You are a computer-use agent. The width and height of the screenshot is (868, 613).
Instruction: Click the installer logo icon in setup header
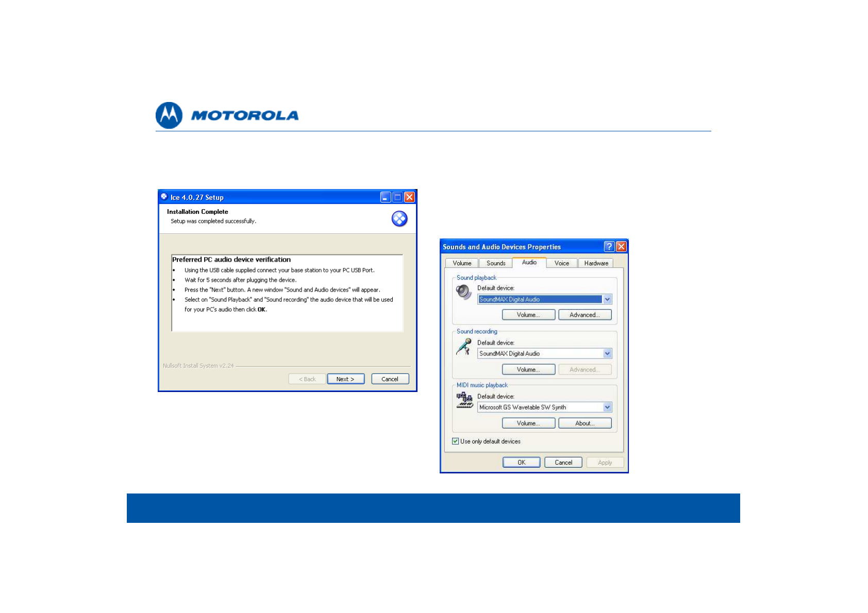pos(399,219)
